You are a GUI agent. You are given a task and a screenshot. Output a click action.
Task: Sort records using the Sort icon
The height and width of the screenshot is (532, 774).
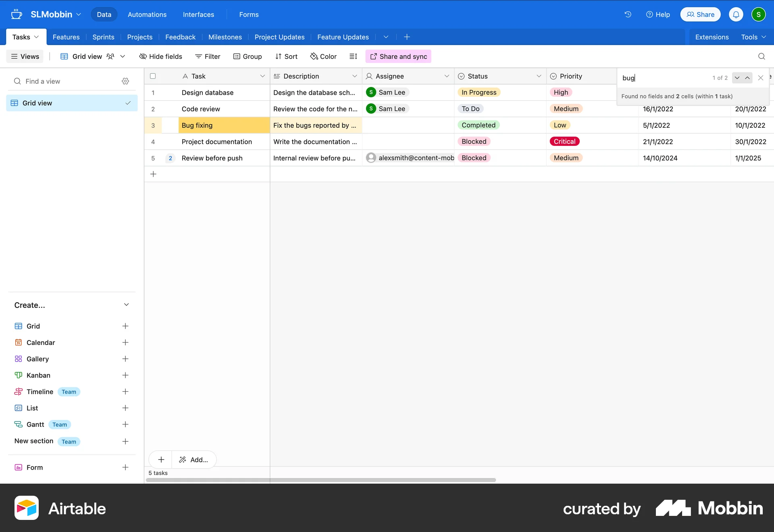point(286,56)
